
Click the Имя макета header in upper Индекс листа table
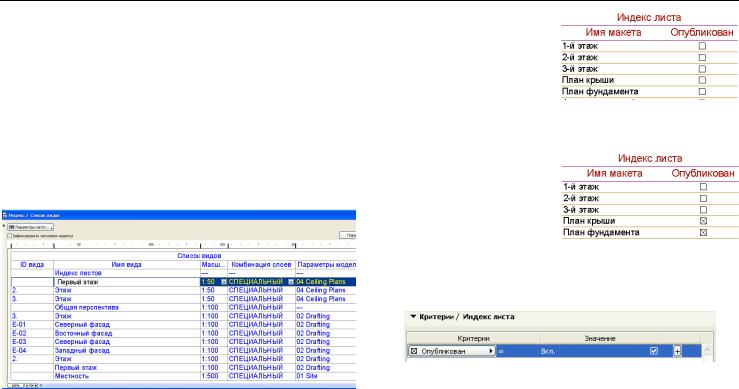pyautogui.click(x=613, y=33)
